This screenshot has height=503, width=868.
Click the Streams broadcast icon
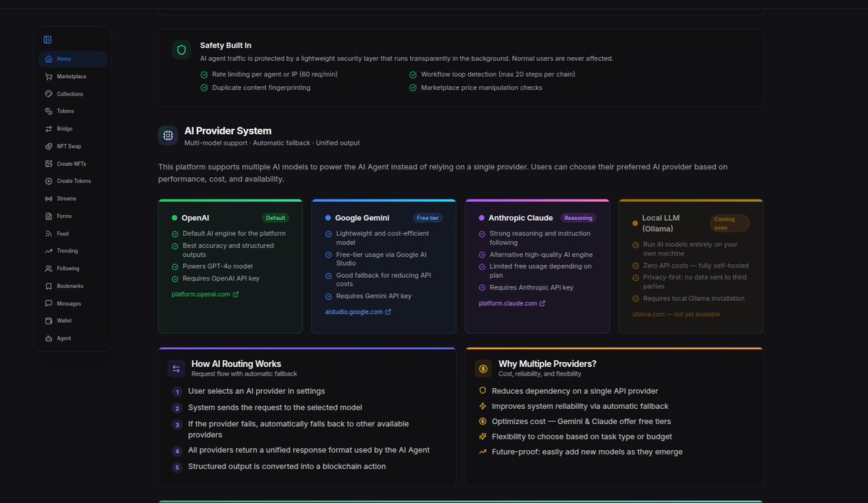(48, 198)
